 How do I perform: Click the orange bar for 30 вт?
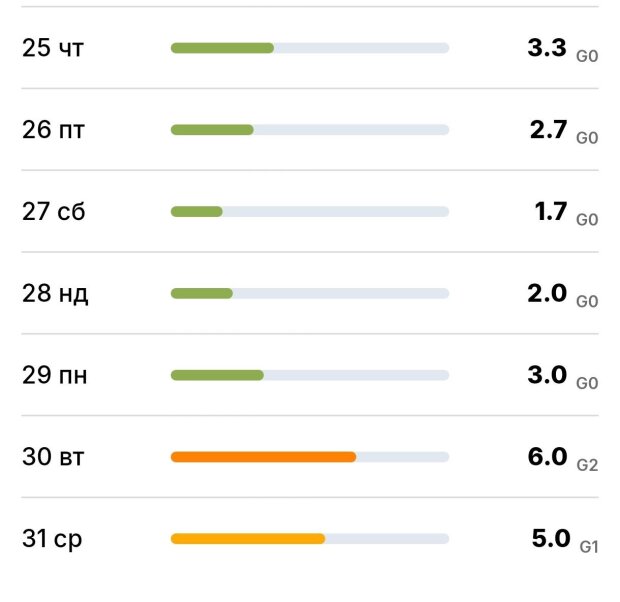tap(263, 457)
